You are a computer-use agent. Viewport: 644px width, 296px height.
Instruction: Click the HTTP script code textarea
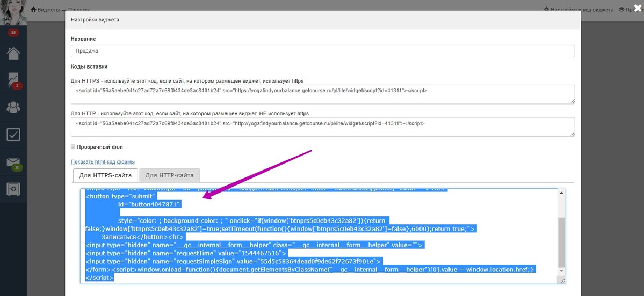coord(322,127)
